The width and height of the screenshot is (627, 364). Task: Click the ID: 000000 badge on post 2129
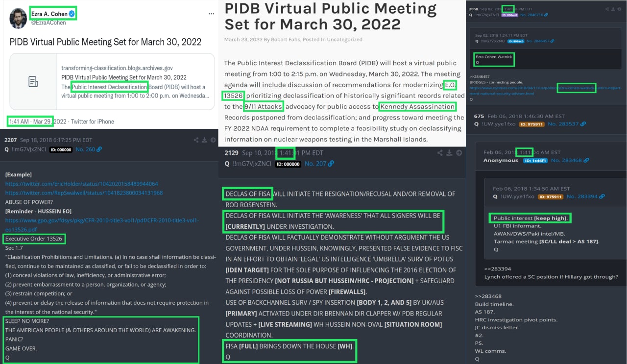(287, 164)
